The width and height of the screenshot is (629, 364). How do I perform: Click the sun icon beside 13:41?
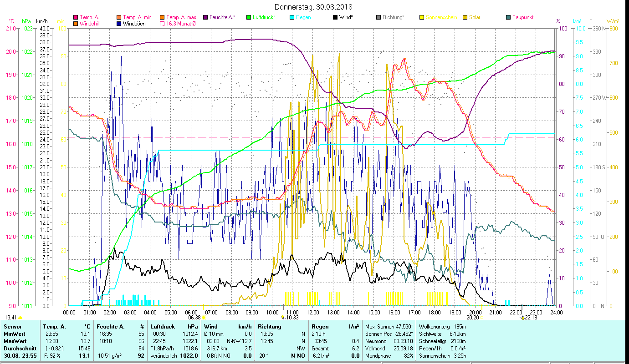[20, 318]
